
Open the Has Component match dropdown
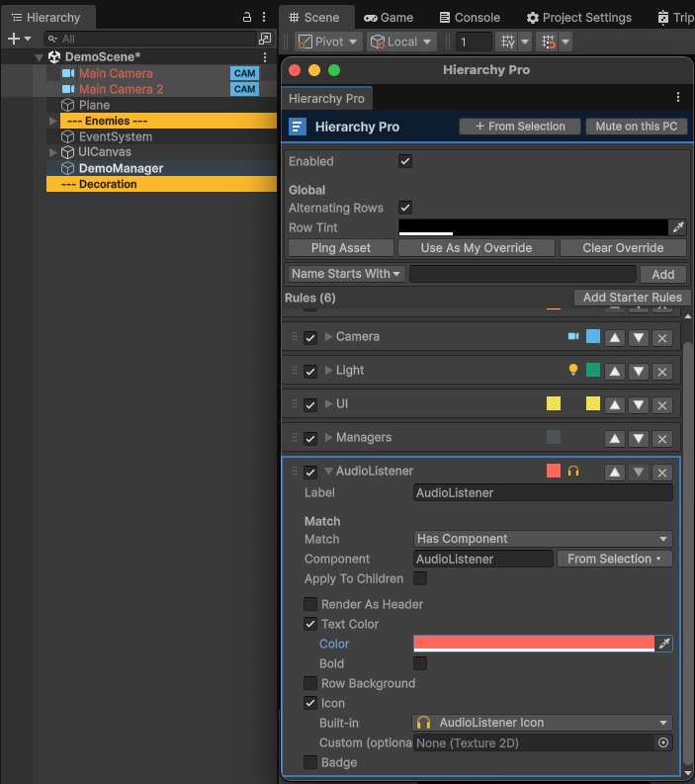click(x=543, y=539)
